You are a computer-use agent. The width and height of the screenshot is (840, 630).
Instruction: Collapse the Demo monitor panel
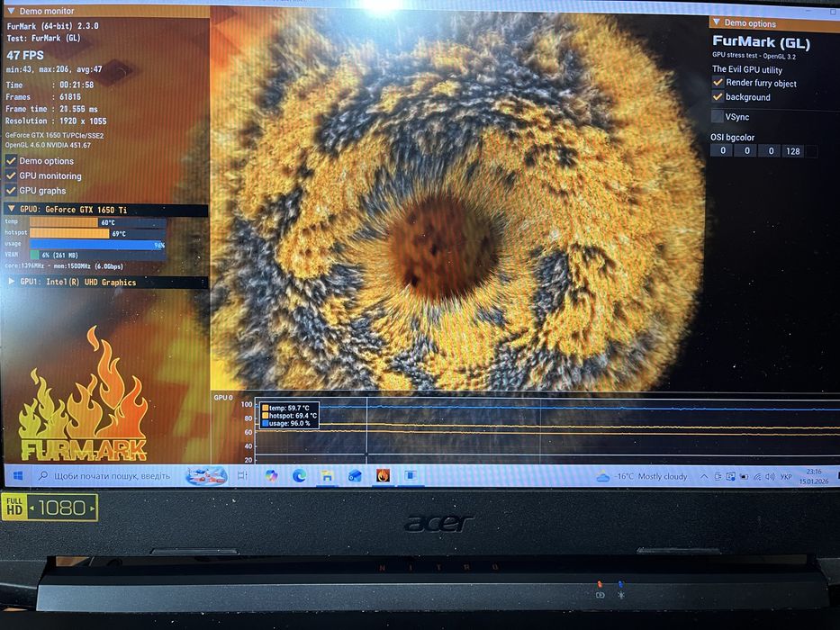[x=11, y=11]
